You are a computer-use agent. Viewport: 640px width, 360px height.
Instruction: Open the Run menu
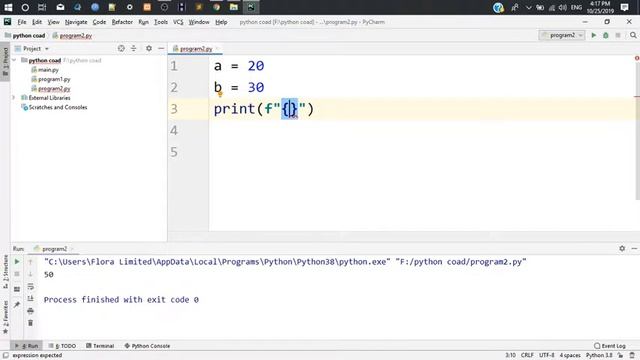tap(143, 22)
